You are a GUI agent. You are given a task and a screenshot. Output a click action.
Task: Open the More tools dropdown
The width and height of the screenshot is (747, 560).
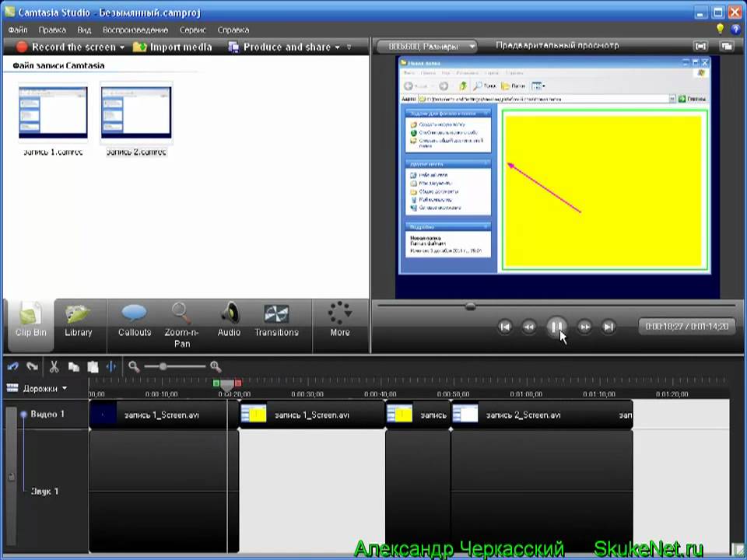click(x=340, y=320)
